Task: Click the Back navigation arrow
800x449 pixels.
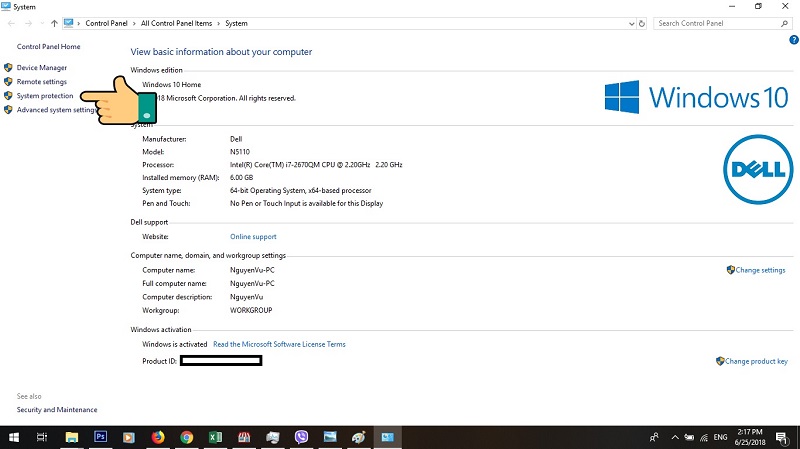Action: pos(11,23)
